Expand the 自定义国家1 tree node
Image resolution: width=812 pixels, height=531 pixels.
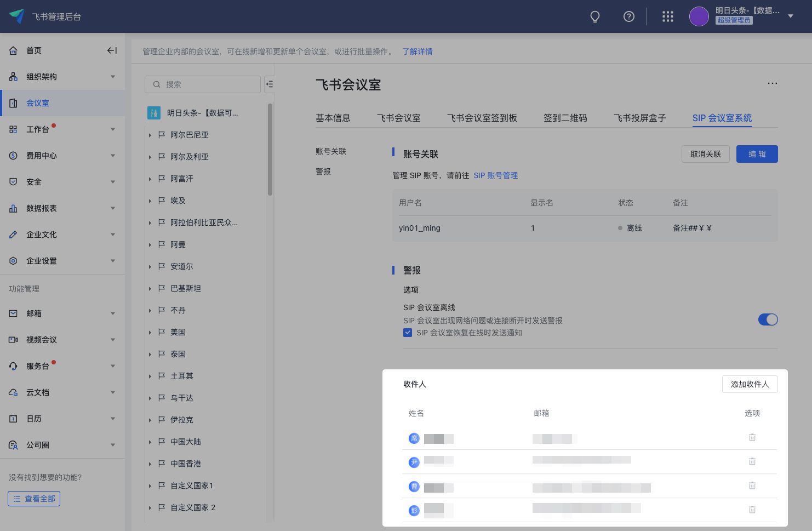coord(150,486)
